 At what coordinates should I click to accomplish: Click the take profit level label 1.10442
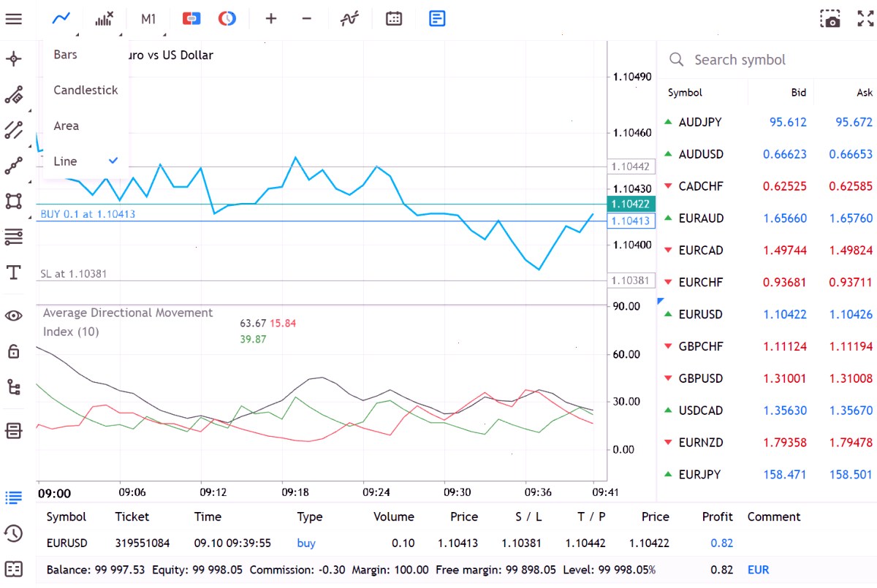[x=630, y=167]
